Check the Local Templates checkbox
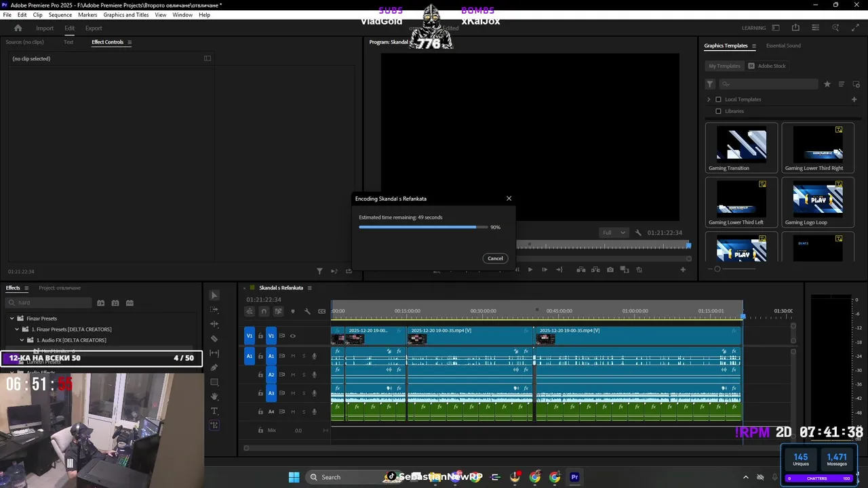The width and height of the screenshot is (868, 488). pyautogui.click(x=718, y=100)
